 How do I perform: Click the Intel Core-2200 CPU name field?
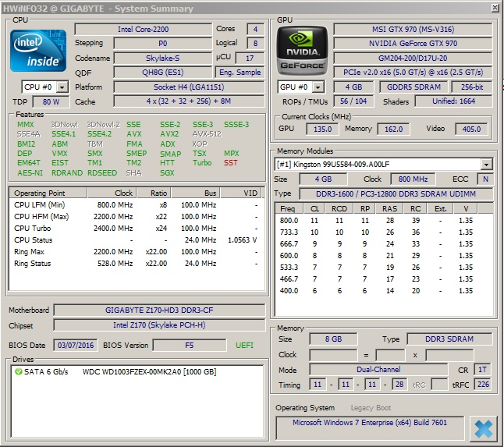coord(143,29)
